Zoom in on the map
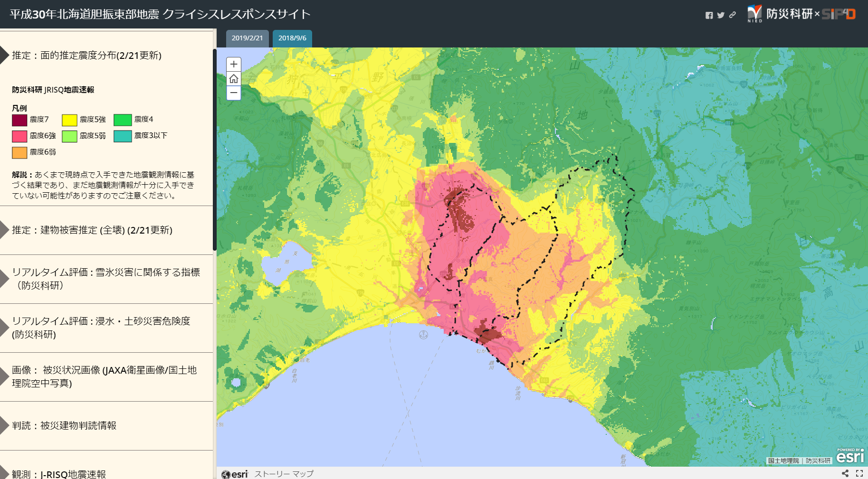Viewport: 868px width, 479px height. (234, 64)
